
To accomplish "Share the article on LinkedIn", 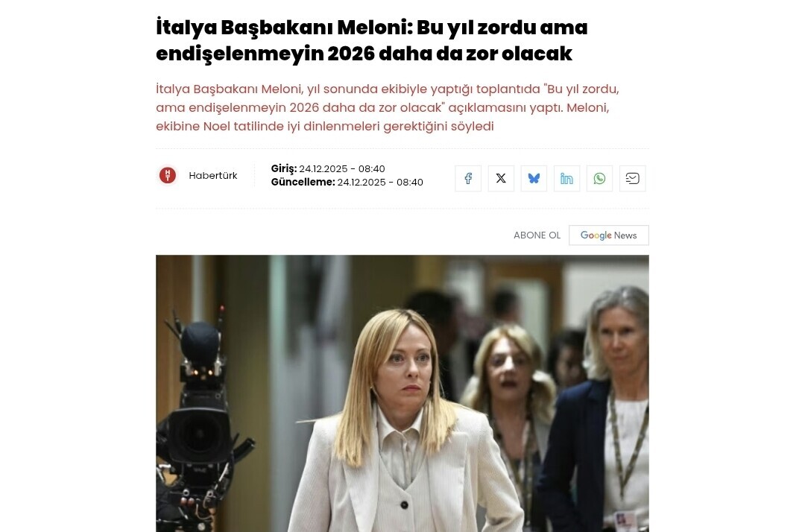I will pyautogui.click(x=566, y=179).
